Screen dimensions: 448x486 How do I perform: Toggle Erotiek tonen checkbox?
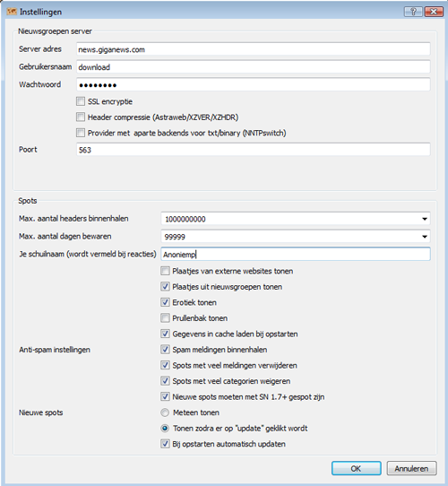point(165,302)
